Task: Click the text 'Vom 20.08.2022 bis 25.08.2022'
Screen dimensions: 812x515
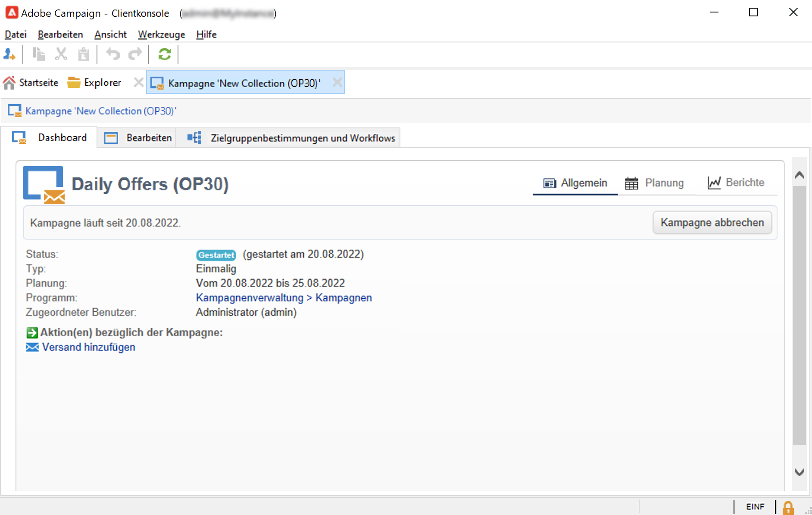Action: [x=270, y=283]
